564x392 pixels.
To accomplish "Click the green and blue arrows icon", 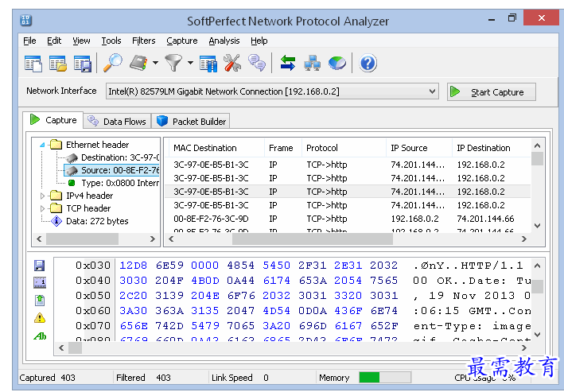I will point(288,63).
